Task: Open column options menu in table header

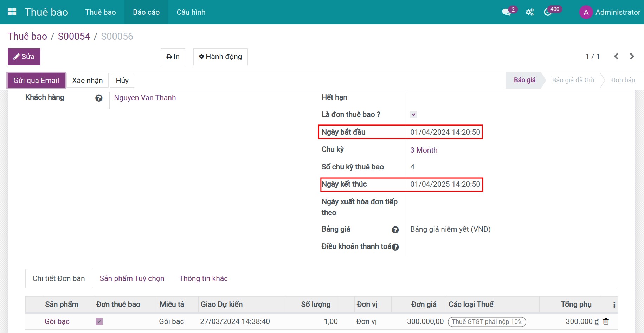Action: tap(614, 305)
